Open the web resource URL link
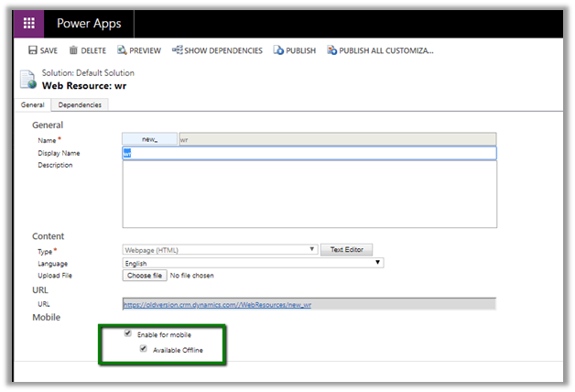This screenshot has width=575, height=392. (216, 304)
